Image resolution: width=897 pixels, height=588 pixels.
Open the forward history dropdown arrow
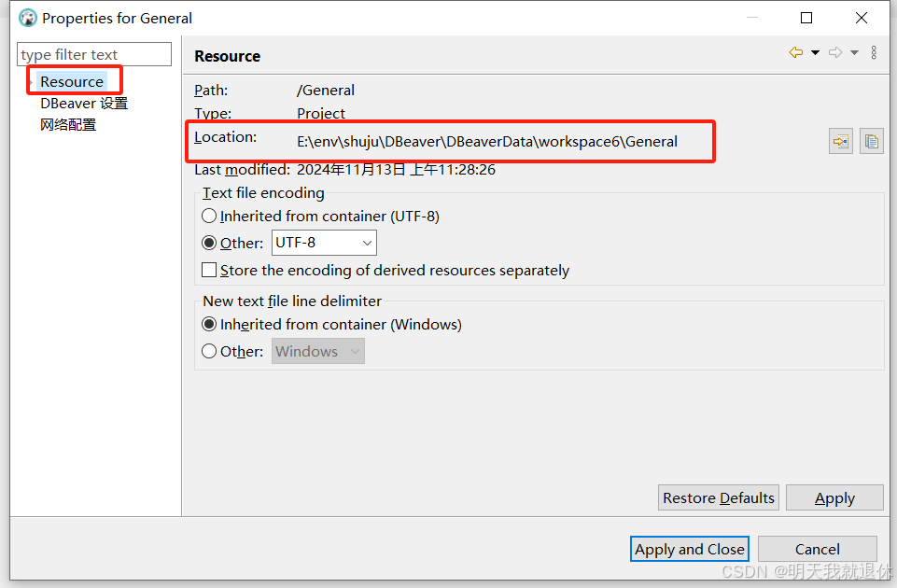[855, 52]
